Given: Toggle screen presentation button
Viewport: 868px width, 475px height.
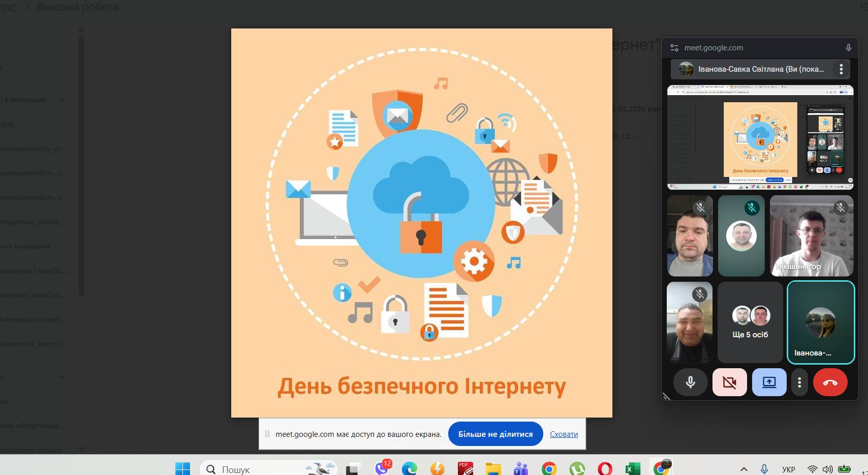Looking at the screenshot, I should point(769,382).
